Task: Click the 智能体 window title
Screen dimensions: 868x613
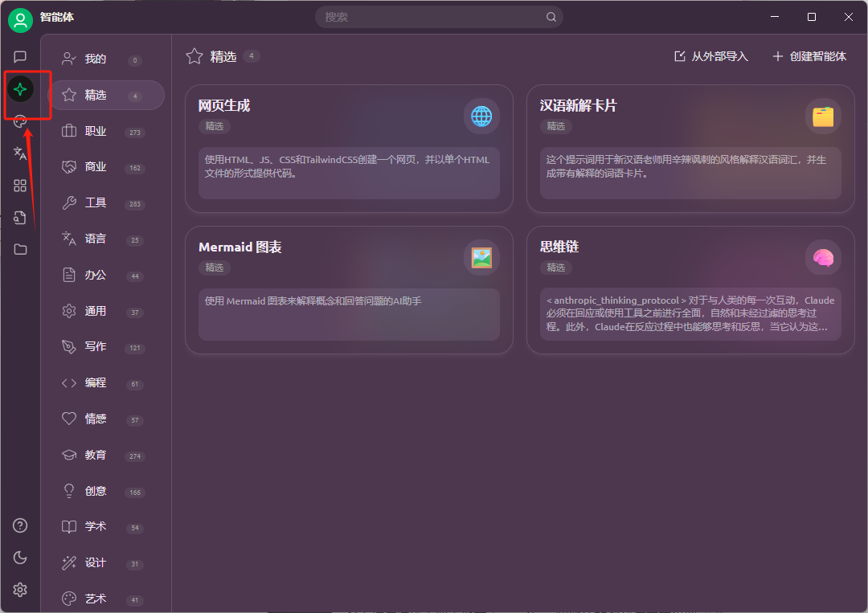Action: 57,17
